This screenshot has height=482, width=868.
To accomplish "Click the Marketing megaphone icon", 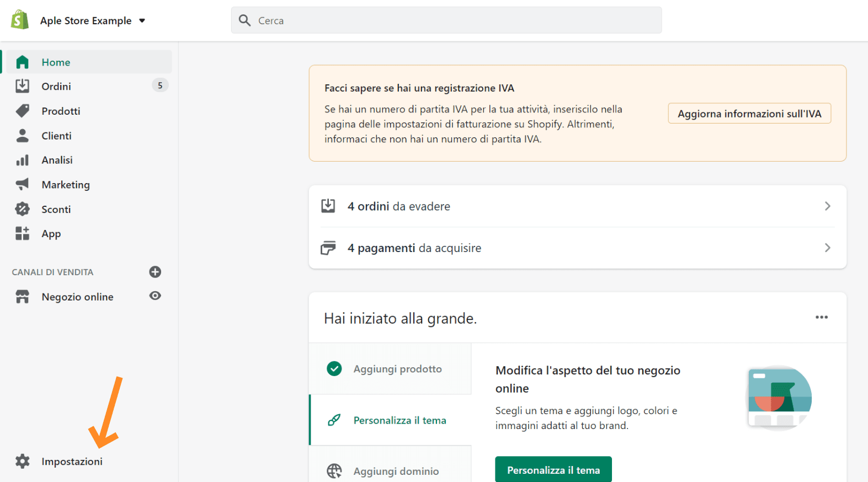I will point(22,184).
